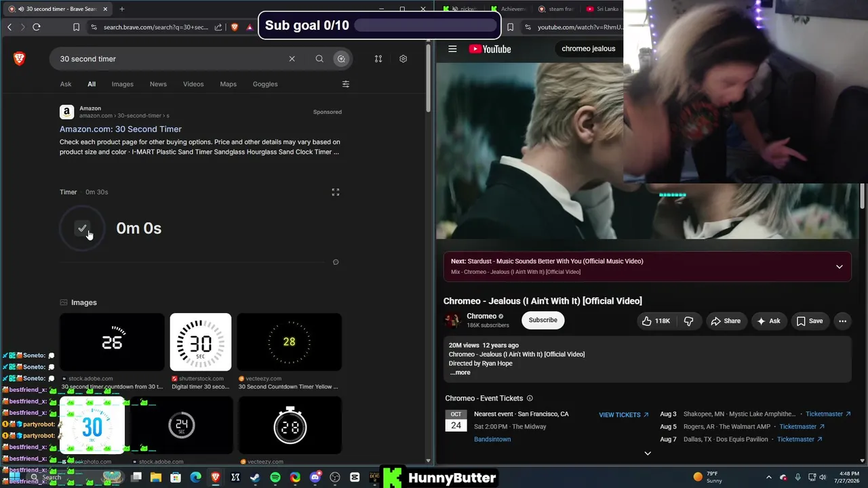Image resolution: width=868 pixels, height=488 pixels.
Task: Share the Brave search page link
Action: point(218,27)
